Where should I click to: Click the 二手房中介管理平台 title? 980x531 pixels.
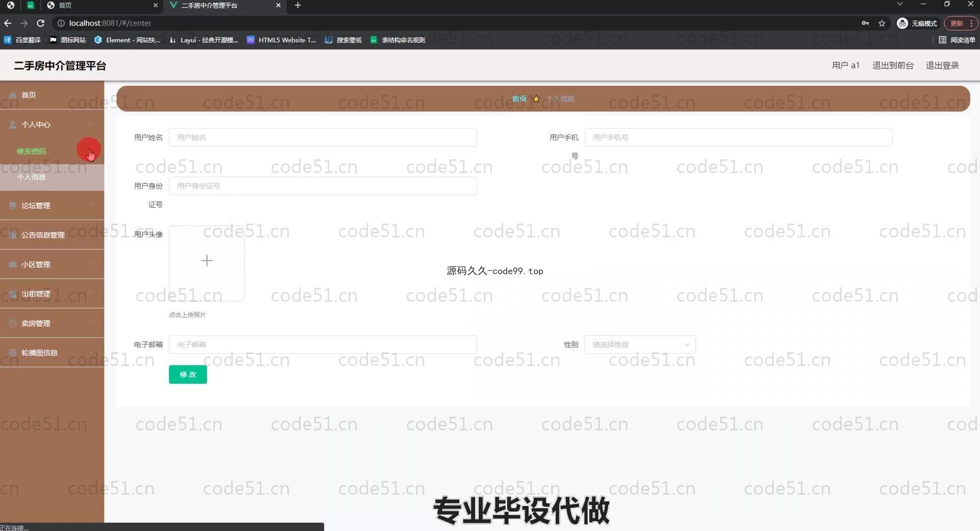[x=60, y=65]
